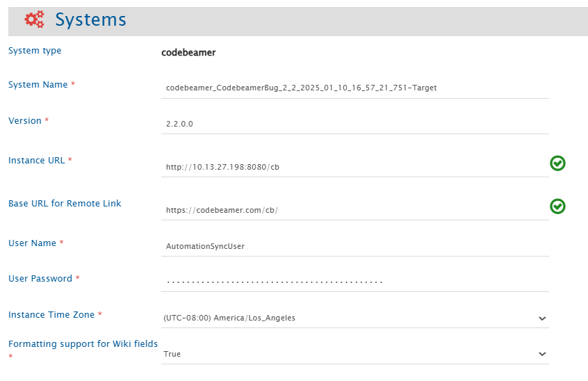588x381 pixels.
Task: Click the User Password label
Action: (x=40, y=279)
